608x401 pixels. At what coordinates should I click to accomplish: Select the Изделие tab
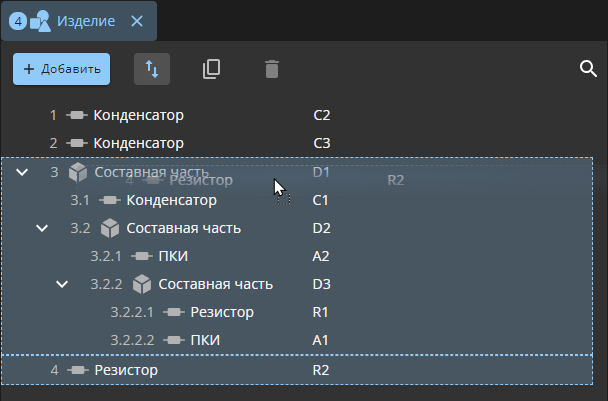tap(79, 21)
